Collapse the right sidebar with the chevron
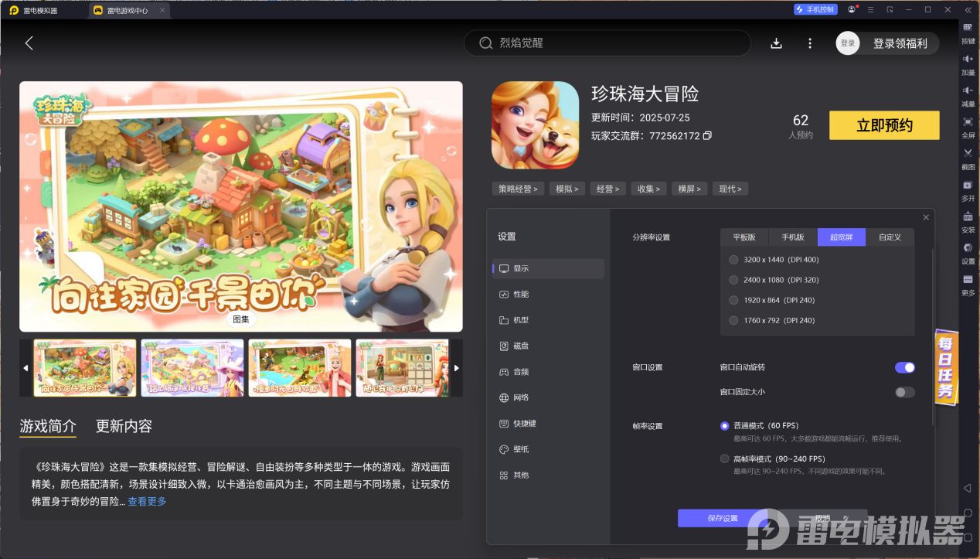 click(967, 10)
